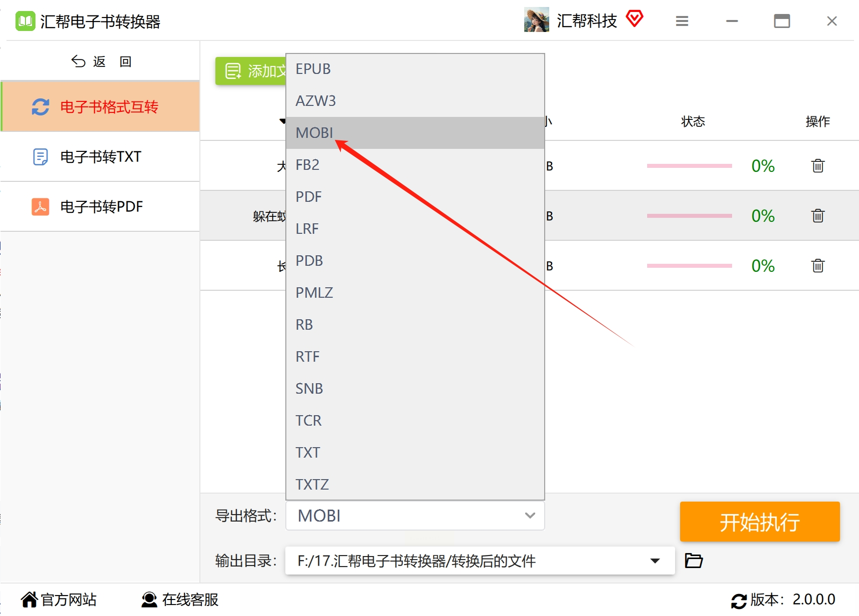Switch to 电子书转TXT tab
Viewport: 859px width, 616px height.
100,157
